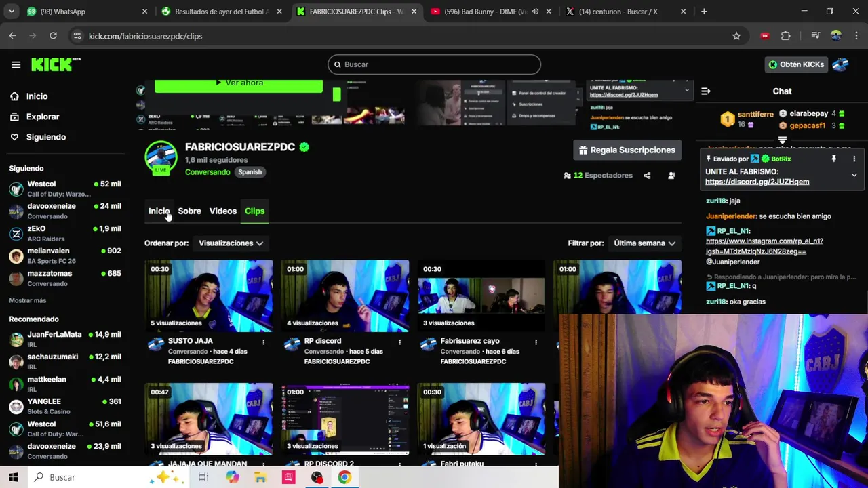
Task: Switch to the Inicio channel tab
Action: 159,211
